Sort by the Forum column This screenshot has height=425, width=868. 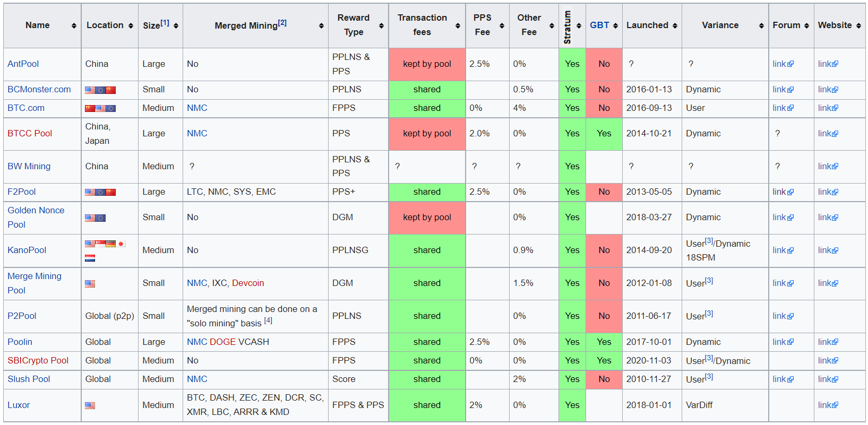pyautogui.click(x=806, y=25)
